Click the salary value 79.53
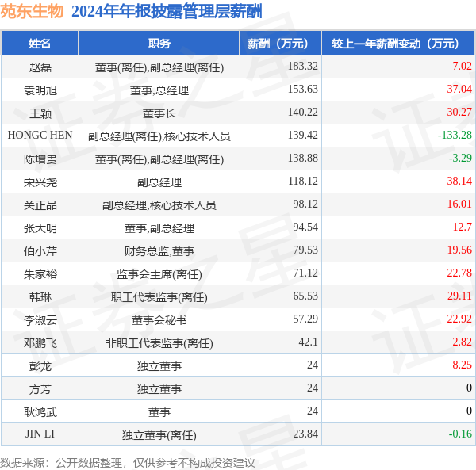This screenshot has width=476, height=470. point(305,250)
